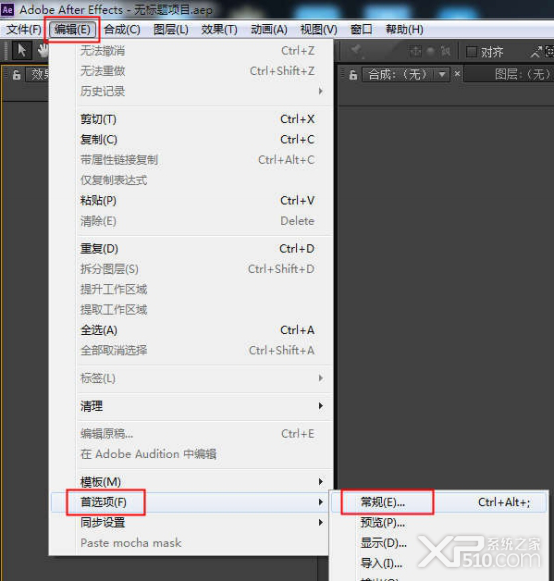Open the 合成: (无) dropdown arrow
The width and height of the screenshot is (555, 582).
(x=442, y=75)
